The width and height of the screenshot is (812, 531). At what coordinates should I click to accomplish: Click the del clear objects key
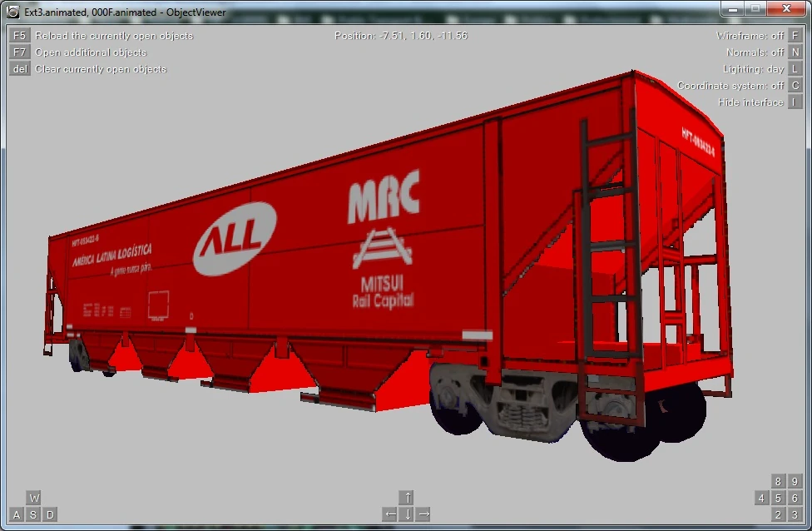(x=19, y=68)
